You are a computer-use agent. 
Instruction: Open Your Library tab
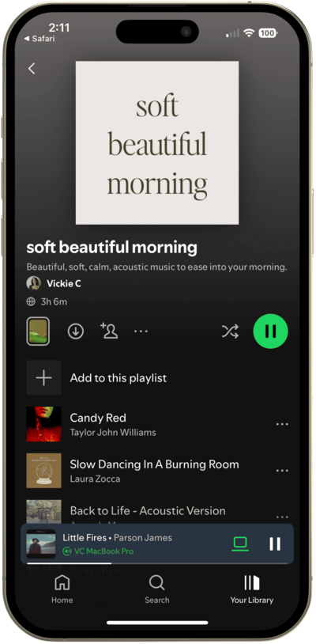pyautogui.click(x=252, y=589)
